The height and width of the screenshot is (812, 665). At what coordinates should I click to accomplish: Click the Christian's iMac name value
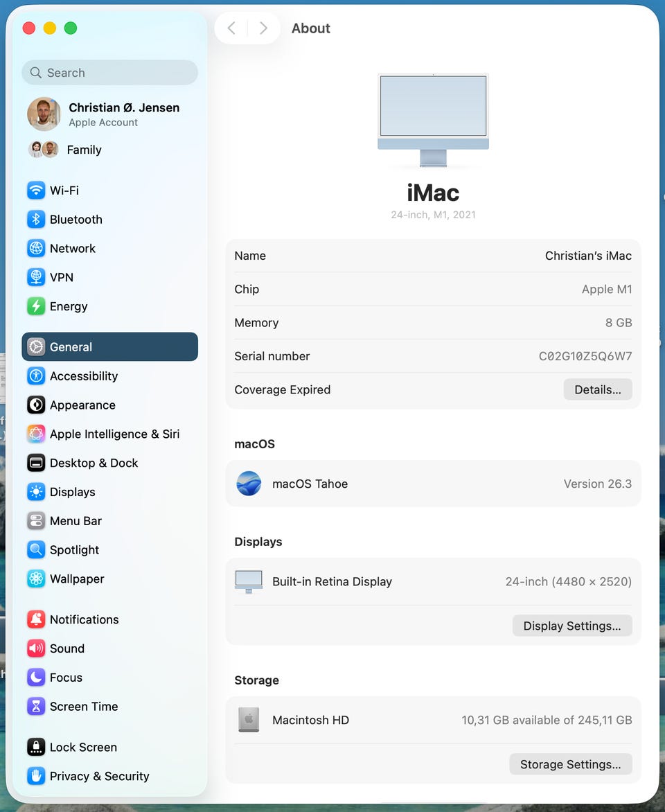coord(588,256)
